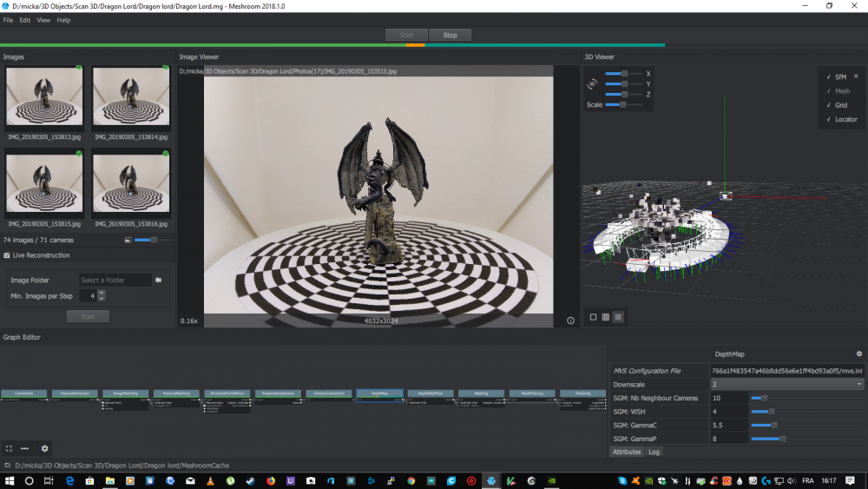
Task: Switch to the Log tab
Action: (x=654, y=452)
